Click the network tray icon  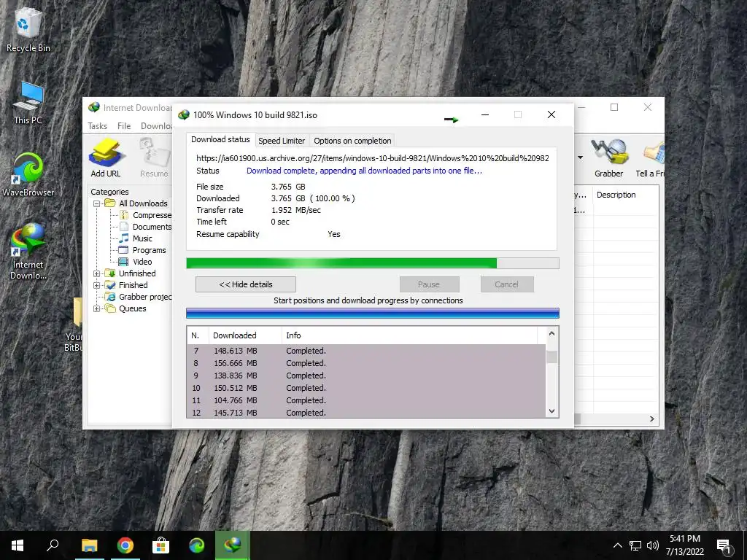[x=635, y=545]
